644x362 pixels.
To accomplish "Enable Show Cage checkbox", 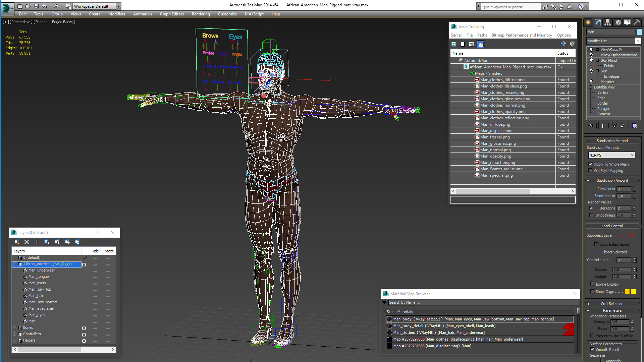I will click(x=592, y=291).
